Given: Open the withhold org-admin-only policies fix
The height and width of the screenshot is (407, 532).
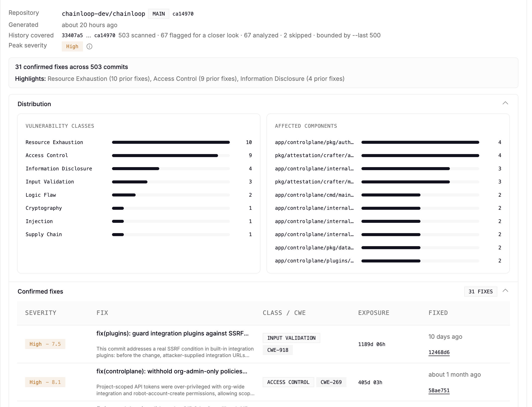Looking at the screenshot, I should 172,371.
